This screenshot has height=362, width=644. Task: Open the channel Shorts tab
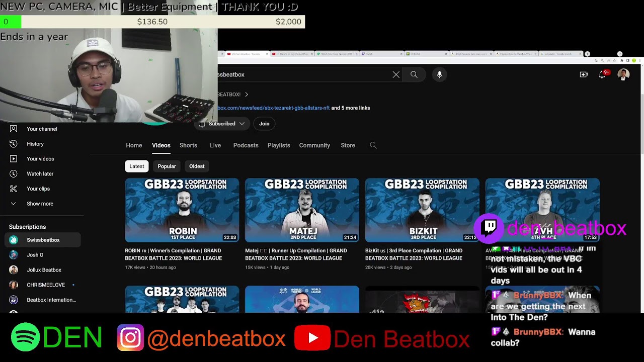point(188,145)
